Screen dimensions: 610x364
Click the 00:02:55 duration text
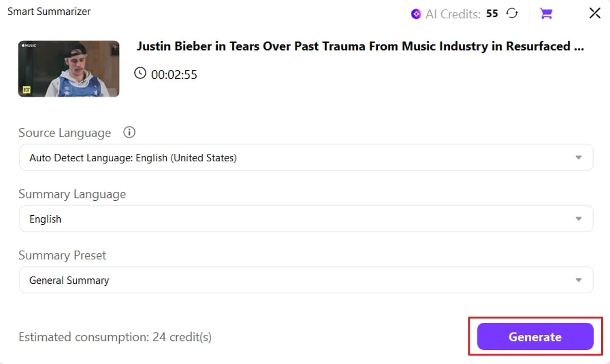(x=174, y=74)
